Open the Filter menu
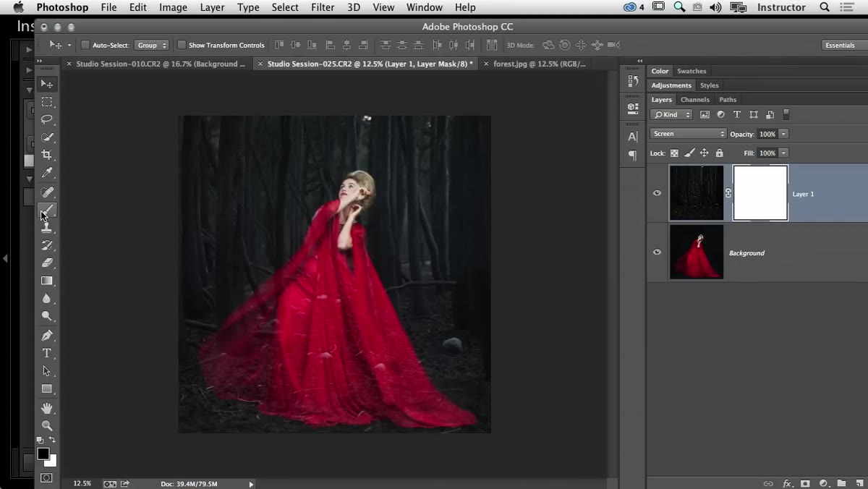The width and height of the screenshot is (868, 489). pos(323,7)
